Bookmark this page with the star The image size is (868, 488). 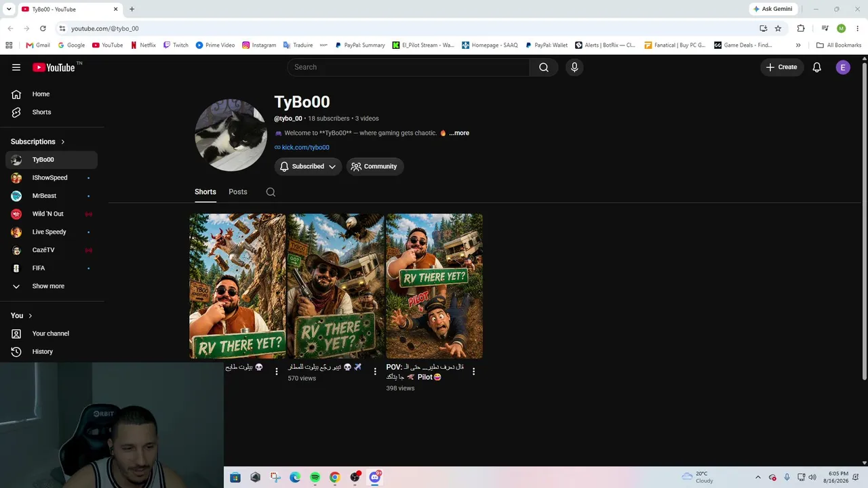pyautogui.click(x=778, y=28)
